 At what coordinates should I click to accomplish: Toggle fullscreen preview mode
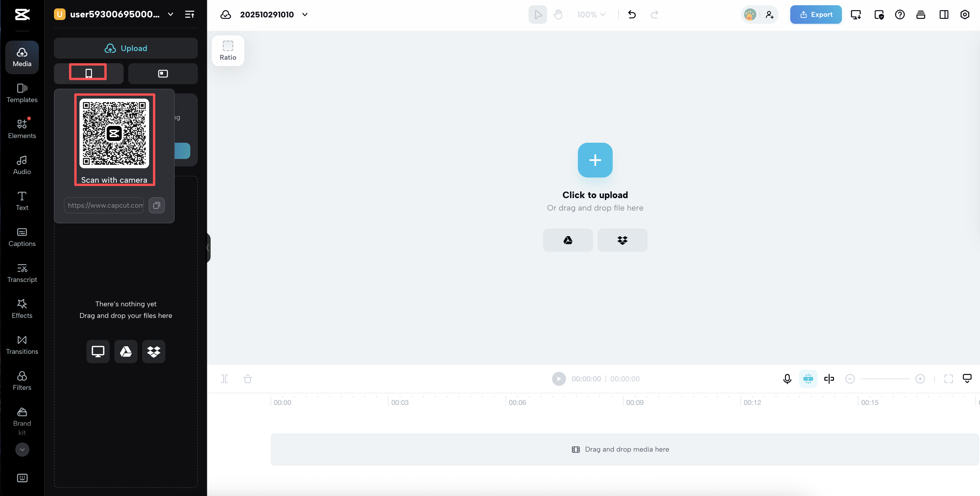[948, 379]
